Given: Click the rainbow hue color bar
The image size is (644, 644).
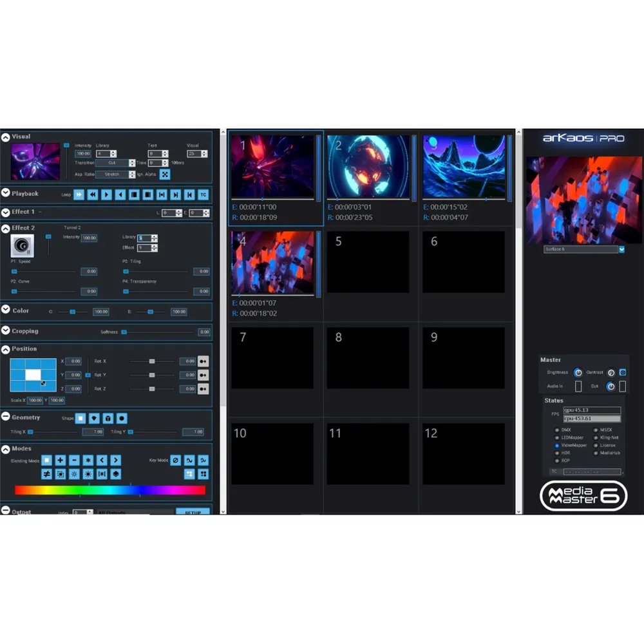Looking at the screenshot, I should point(110,490).
